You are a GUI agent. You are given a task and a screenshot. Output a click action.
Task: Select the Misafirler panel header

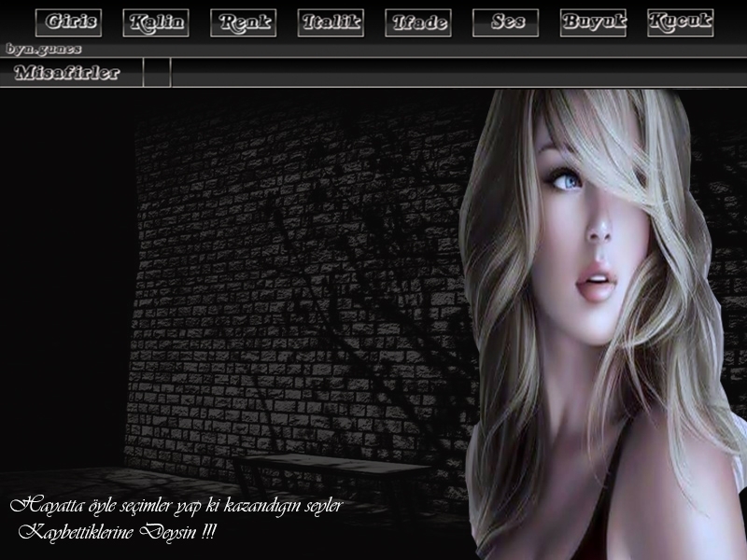pos(72,73)
